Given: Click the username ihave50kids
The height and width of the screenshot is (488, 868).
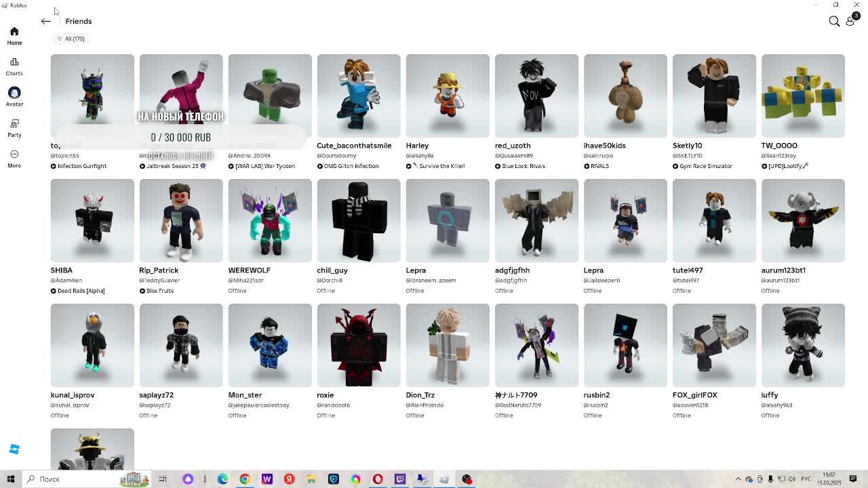Looking at the screenshot, I should (604, 145).
